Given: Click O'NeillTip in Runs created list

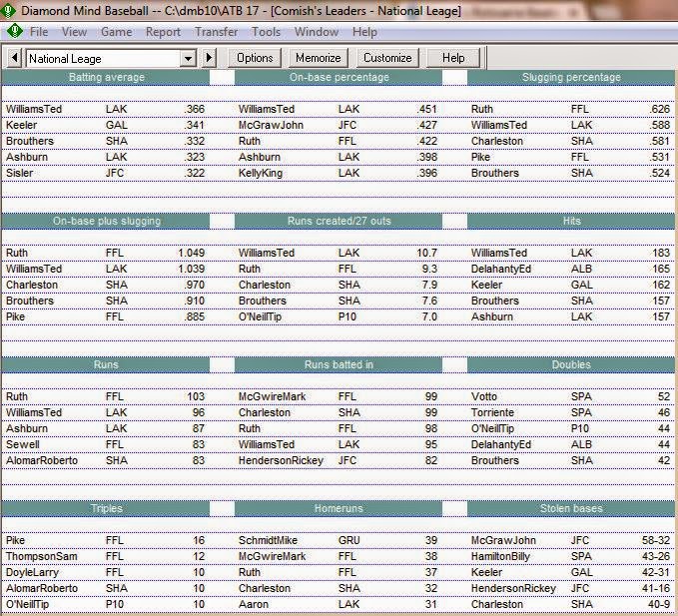Looking at the screenshot, I should [x=260, y=317].
